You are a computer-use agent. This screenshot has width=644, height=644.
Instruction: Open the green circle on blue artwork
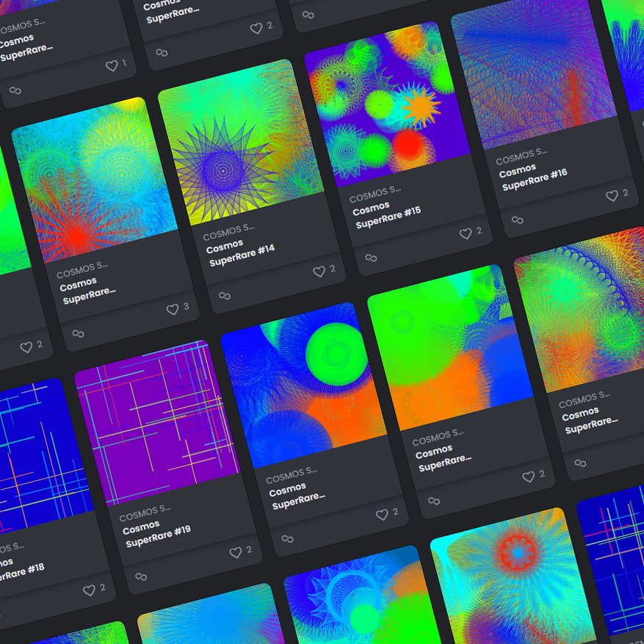click(x=304, y=386)
